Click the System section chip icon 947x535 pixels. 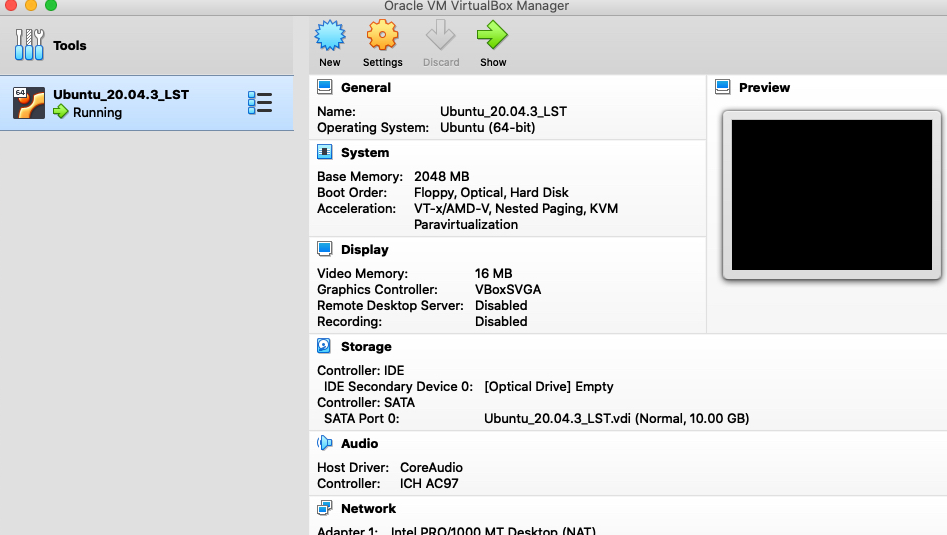(324, 152)
